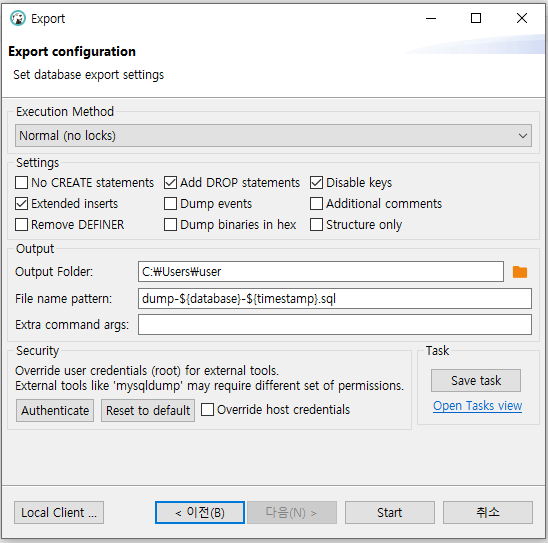Open Local Client settings button

[x=59, y=513]
